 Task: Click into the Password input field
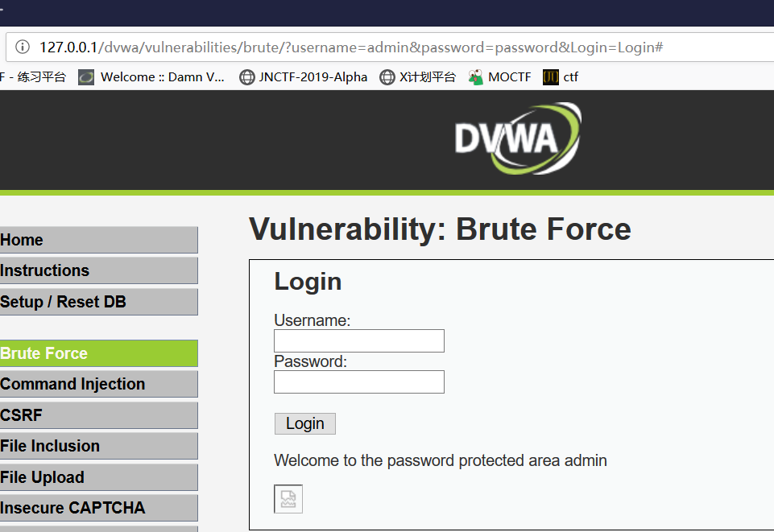point(359,381)
